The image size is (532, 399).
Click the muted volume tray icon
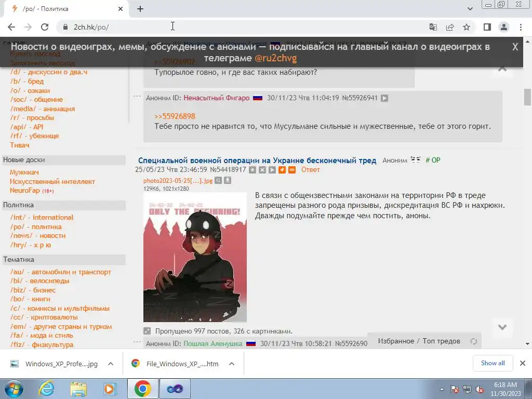point(480,390)
